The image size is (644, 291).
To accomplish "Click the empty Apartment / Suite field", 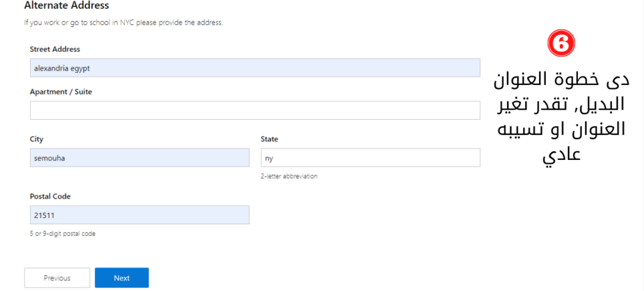I will click(x=255, y=110).
